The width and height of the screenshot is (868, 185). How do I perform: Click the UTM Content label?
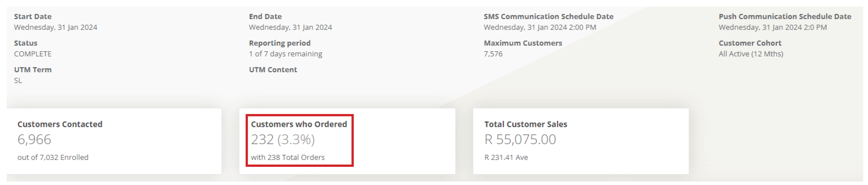273,70
